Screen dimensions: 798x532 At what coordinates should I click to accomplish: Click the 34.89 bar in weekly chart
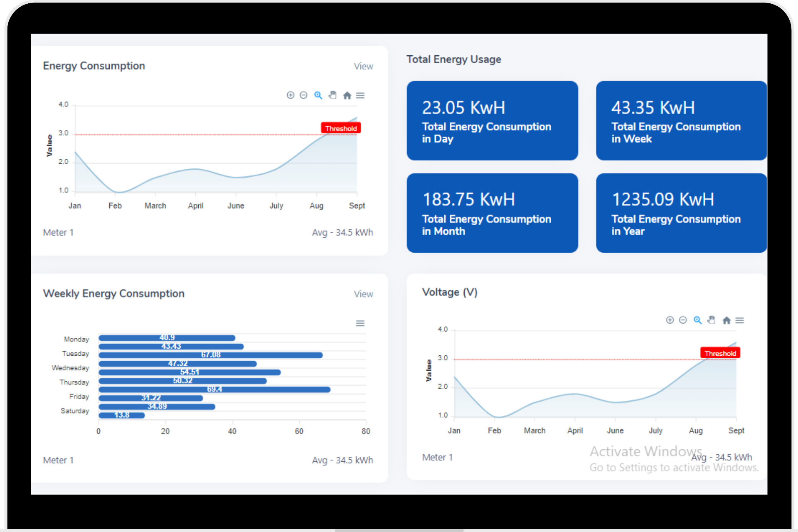click(157, 406)
